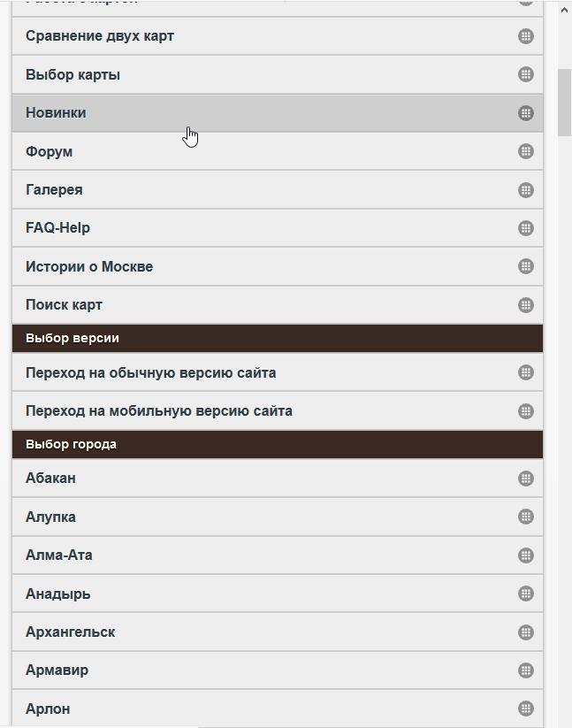
Task: Click the grid icon beside Истории о Москве
Action: (x=526, y=265)
